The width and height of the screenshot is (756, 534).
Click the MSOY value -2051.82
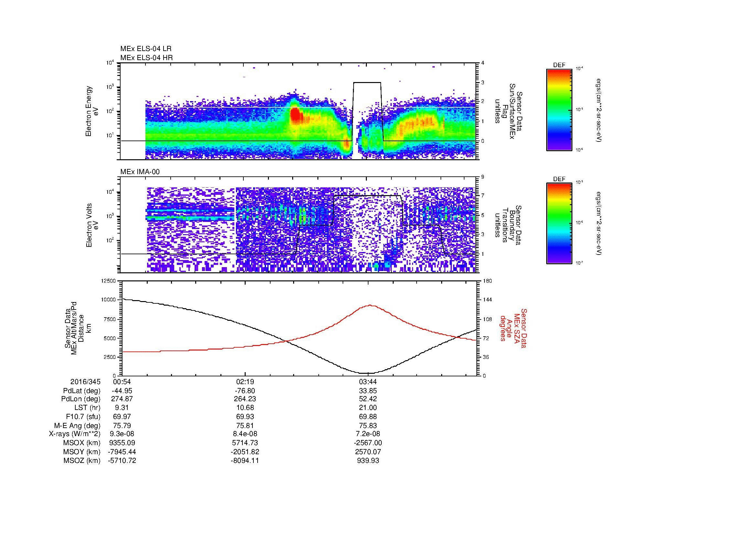(x=245, y=452)
